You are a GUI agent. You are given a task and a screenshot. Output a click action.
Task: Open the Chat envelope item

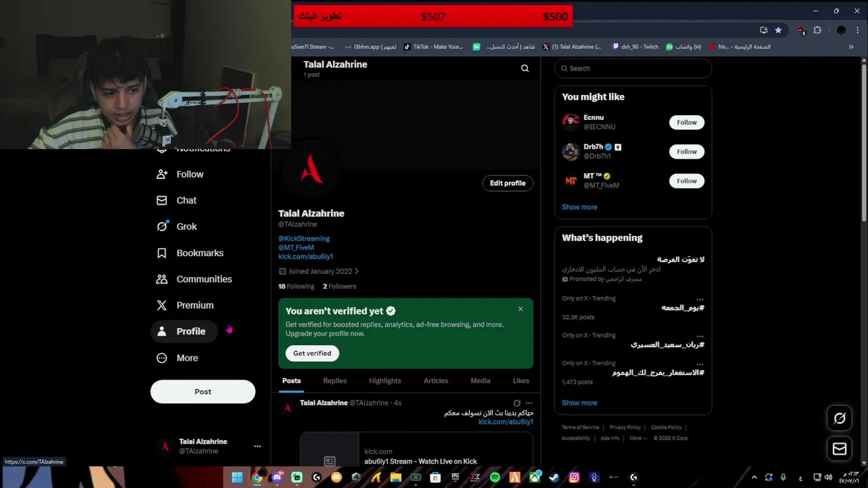pyautogui.click(x=176, y=201)
